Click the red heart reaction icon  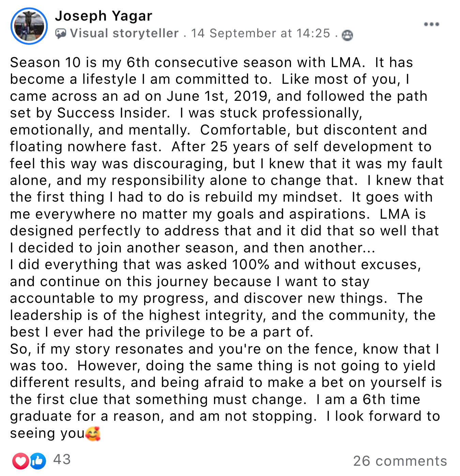[20, 461]
